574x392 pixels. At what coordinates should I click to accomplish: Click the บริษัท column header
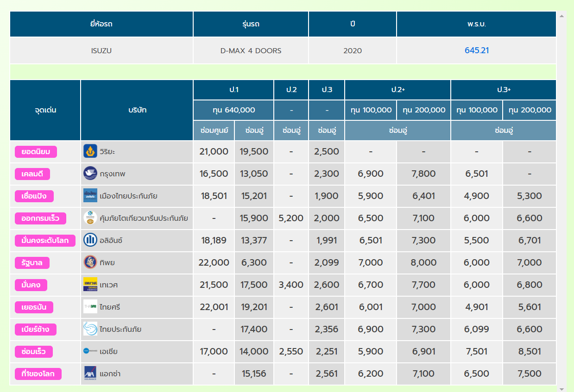pyautogui.click(x=137, y=110)
